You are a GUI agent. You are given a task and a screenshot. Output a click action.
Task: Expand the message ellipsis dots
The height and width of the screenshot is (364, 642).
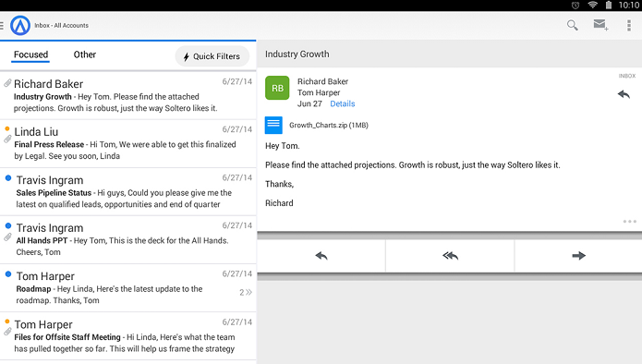pyautogui.click(x=629, y=222)
